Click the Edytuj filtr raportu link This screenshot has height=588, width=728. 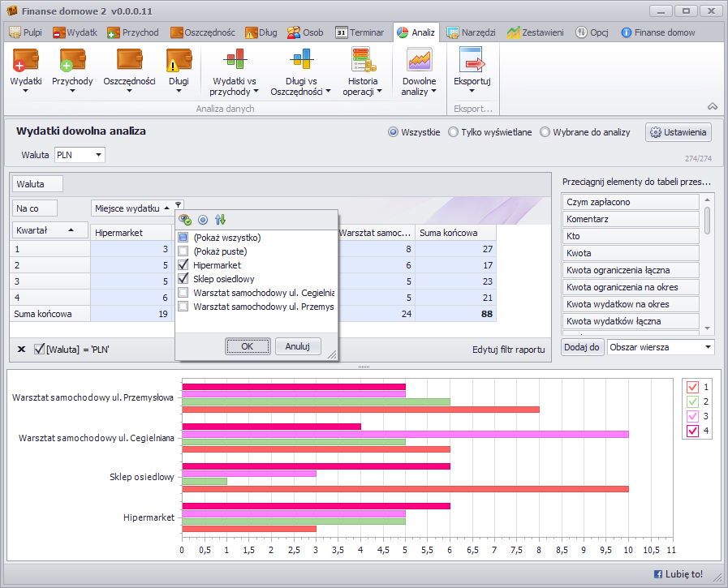(x=508, y=350)
